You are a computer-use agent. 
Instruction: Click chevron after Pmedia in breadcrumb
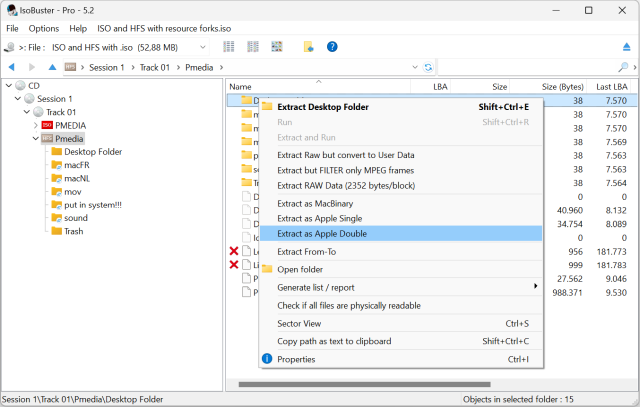pyautogui.click(x=221, y=67)
